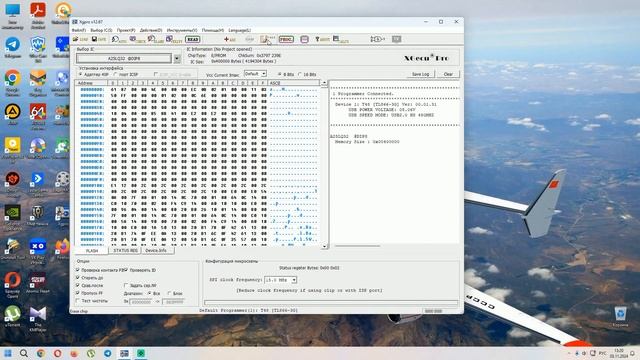Open the Language menu
640x360 pixels.
point(240,30)
